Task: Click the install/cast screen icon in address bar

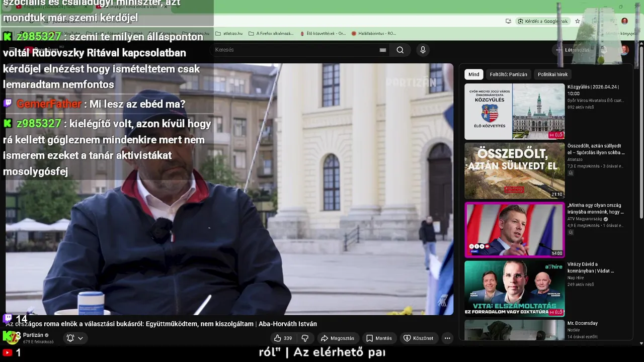Action: 508,21
